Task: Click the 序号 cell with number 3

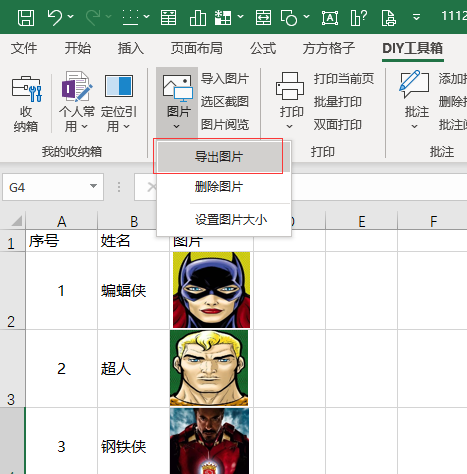Action: [61, 441]
